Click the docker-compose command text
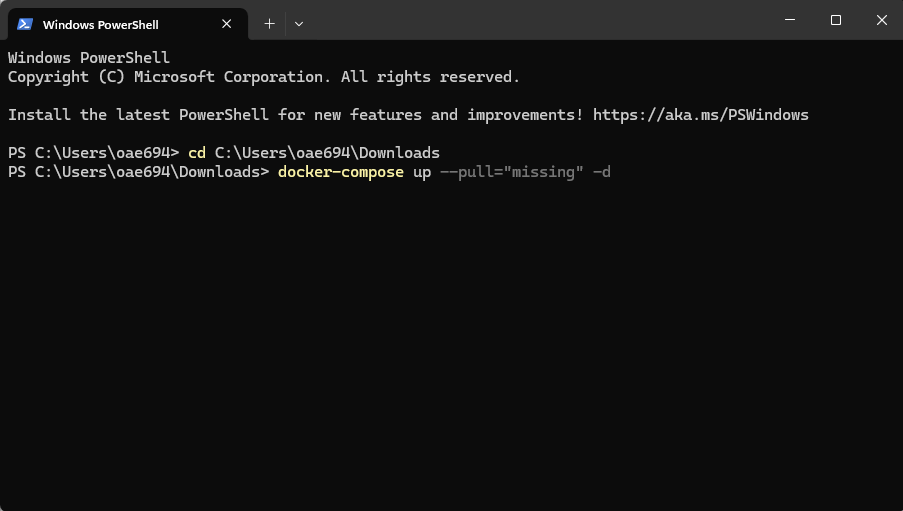 pyautogui.click(x=340, y=172)
